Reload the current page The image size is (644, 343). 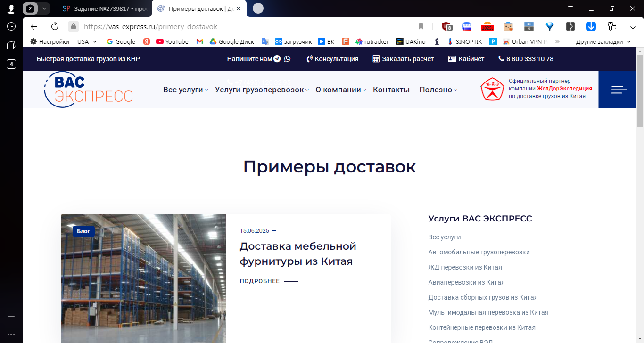pos(54,26)
